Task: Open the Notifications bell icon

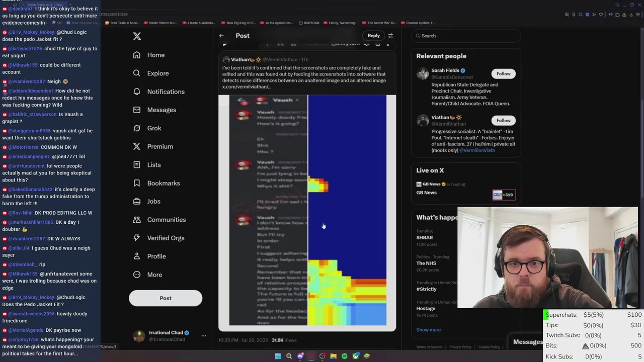Action: (x=137, y=92)
